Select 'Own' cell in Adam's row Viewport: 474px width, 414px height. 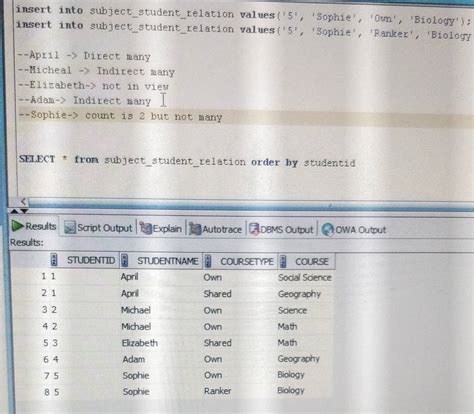(213, 359)
